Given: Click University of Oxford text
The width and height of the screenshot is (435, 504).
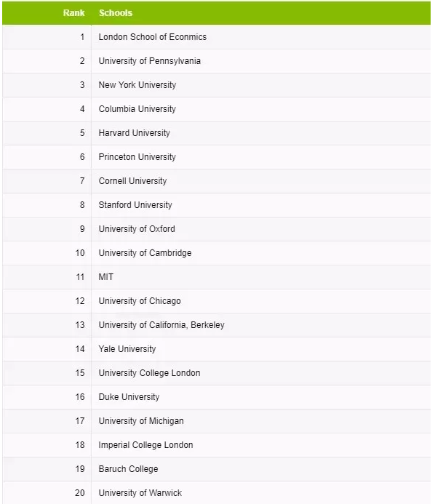Looking at the screenshot, I should tap(137, 229).
